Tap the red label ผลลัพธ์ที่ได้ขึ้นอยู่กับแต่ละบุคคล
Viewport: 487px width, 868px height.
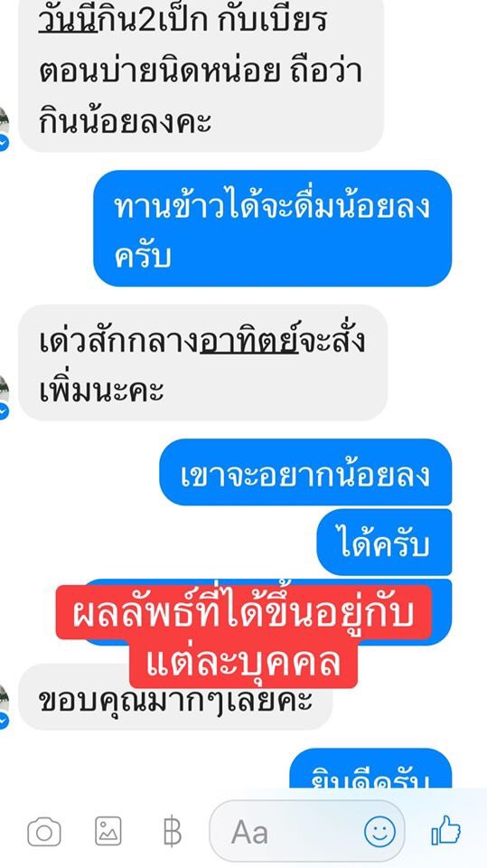click(x=244, y=637)
